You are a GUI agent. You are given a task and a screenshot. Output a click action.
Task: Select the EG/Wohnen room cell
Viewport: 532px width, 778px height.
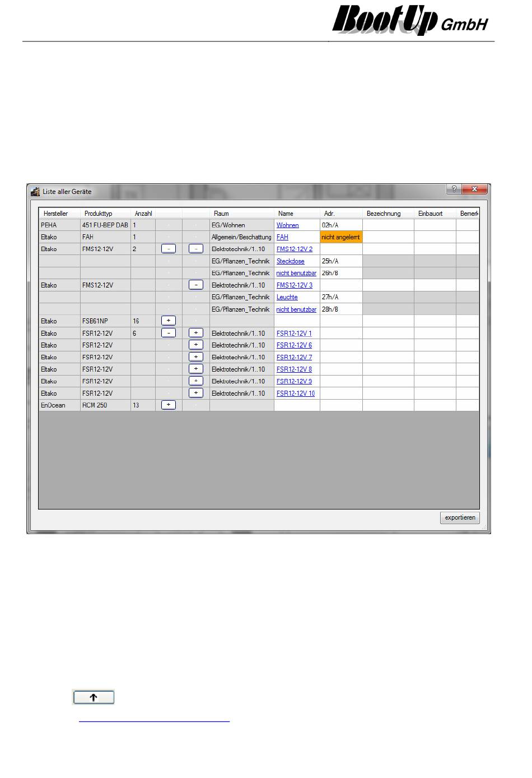pos(242,225)
